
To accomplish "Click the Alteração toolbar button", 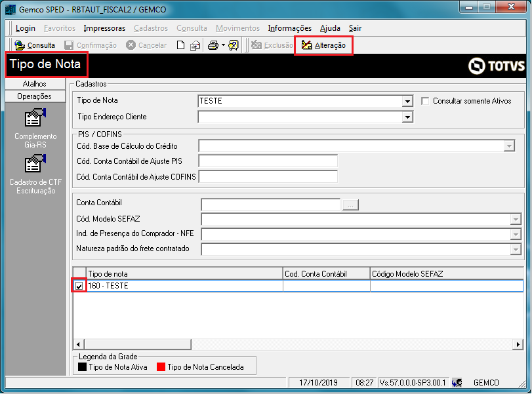I will tap(323, 45).
